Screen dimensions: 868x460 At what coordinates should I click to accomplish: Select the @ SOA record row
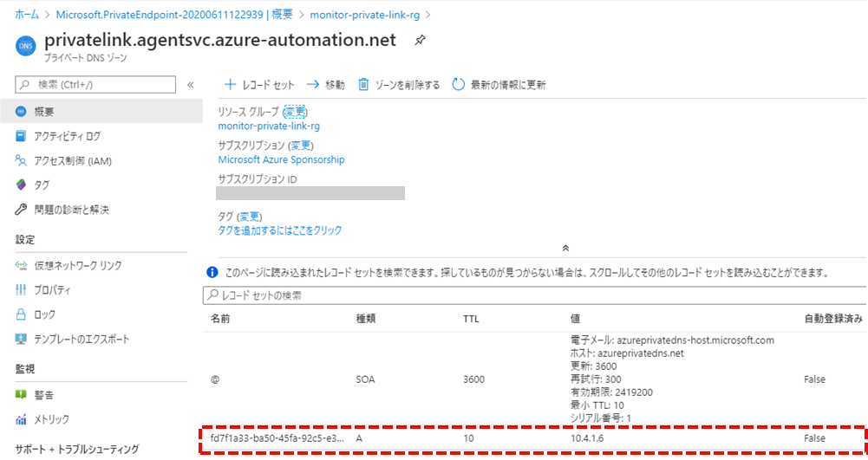click(535, 379)
